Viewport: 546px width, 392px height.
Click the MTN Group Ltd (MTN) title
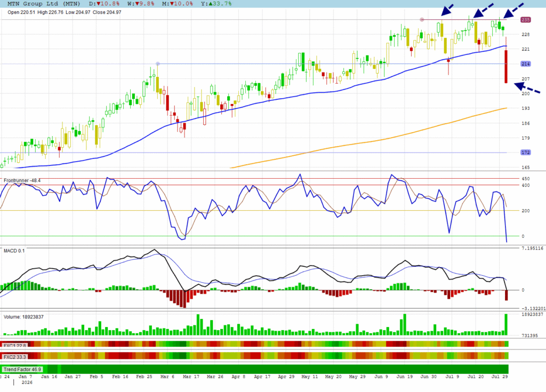[x=44, y=4]
